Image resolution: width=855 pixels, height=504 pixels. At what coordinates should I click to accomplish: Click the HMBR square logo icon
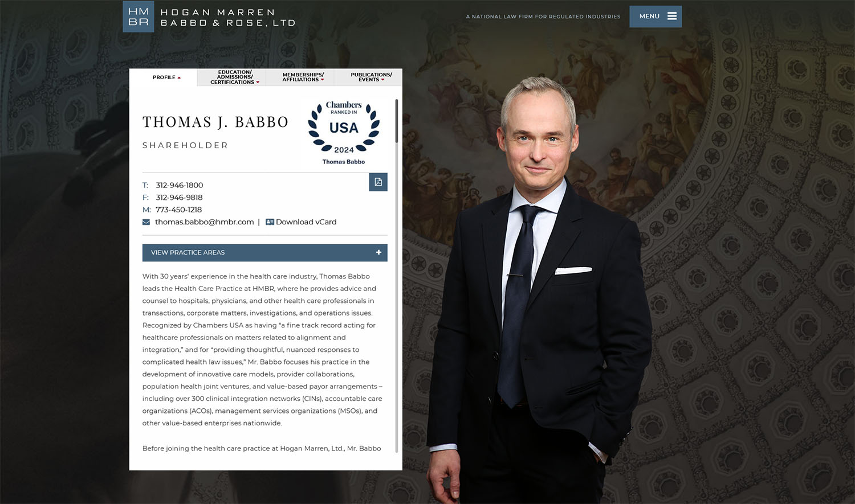point(139,17)
